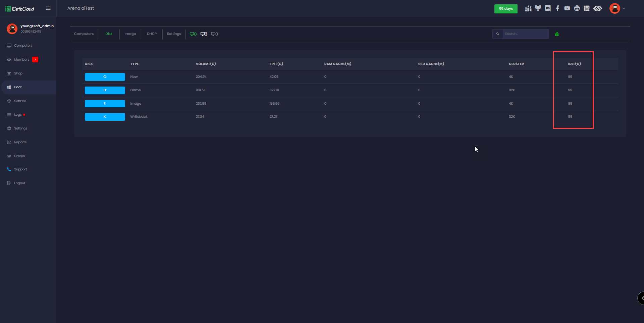Toggle the hamburger sidebar menu
The width and height of the screenshot is (644, 323).
(x=48, y=8)
